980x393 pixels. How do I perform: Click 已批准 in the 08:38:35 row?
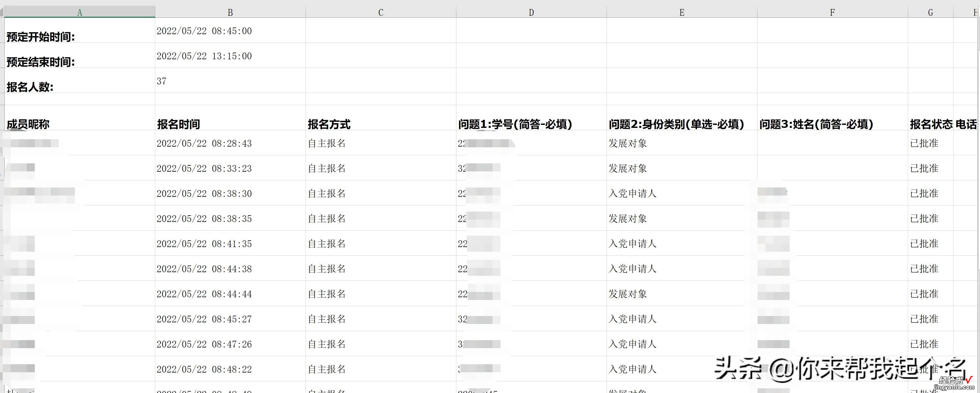coord(924,219)
